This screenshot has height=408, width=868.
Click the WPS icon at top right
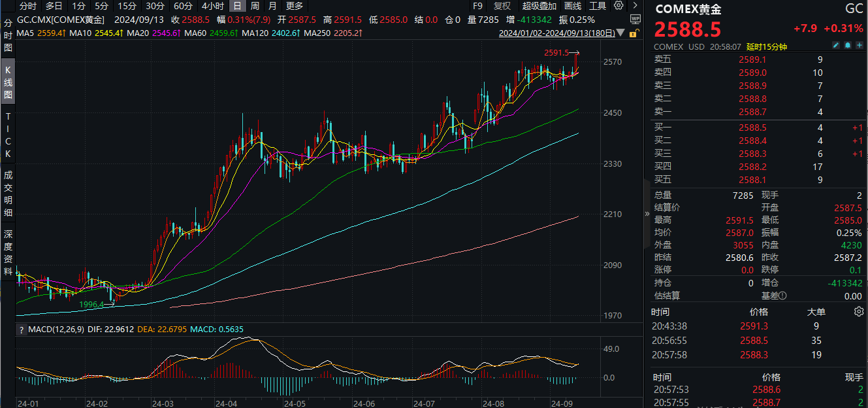coord(634,18)
